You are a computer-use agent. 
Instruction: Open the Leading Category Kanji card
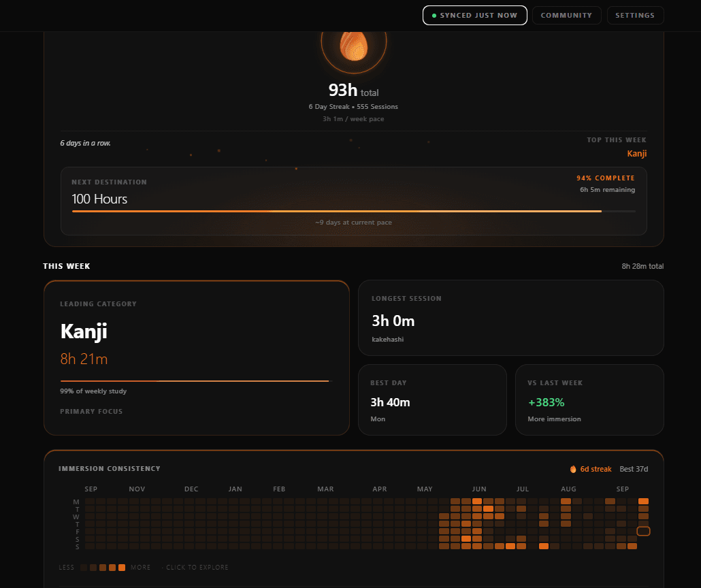click(197, 358)
